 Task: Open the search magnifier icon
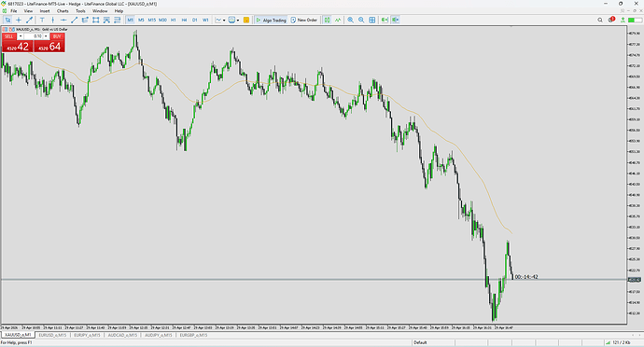click(600, 20)
